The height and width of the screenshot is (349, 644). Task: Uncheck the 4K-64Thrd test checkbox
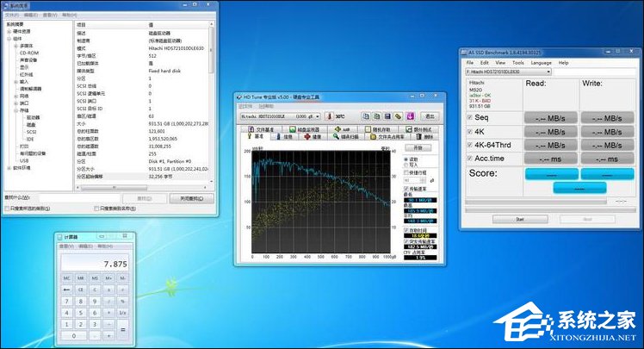click(x=468, y=144)
